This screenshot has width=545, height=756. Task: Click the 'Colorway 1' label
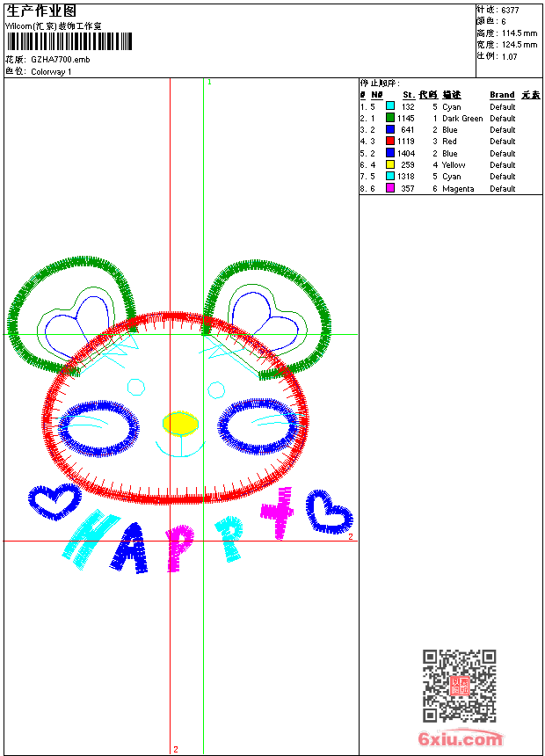[51, 72]
